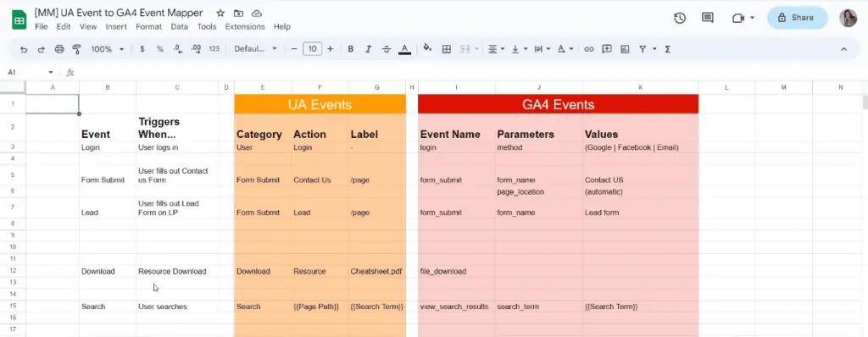
Task: Open the Edit menu
Action: [63, 26]
